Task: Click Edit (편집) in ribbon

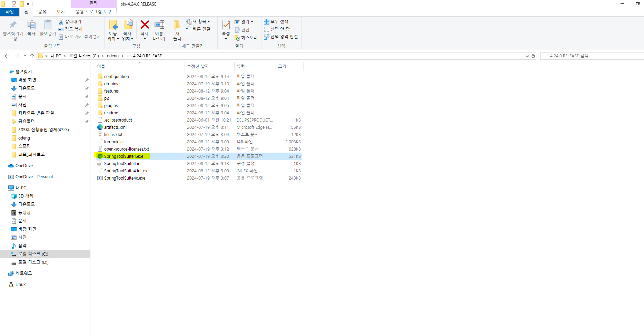Action: point(242,30)
